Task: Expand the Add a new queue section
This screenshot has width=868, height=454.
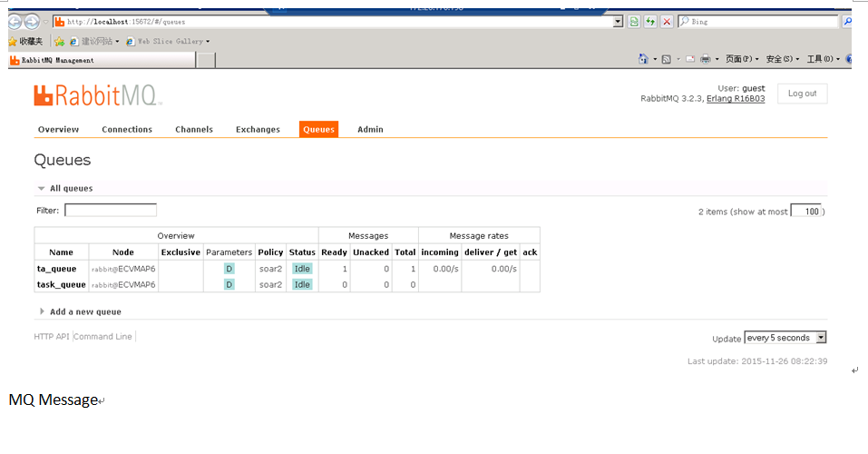Action: click(80, 311)
